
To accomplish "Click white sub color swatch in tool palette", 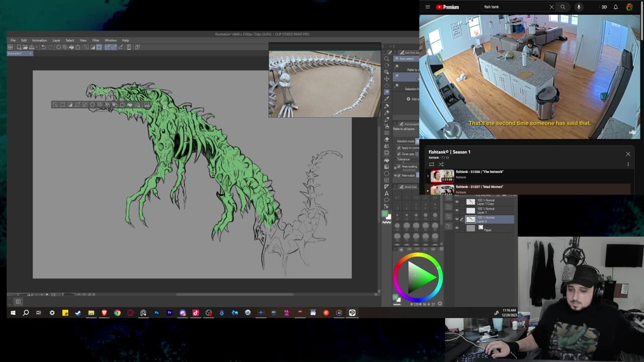I will (x=389, y=217).
